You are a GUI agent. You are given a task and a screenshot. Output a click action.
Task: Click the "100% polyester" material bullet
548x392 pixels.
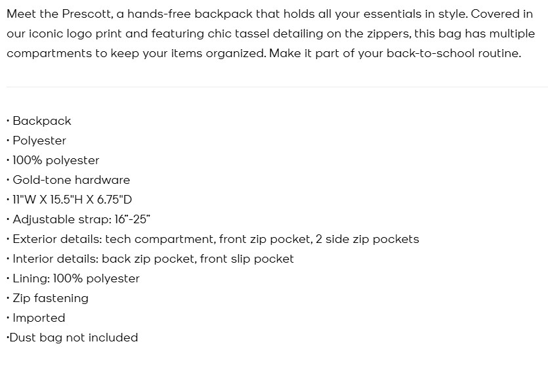point(56,160)
